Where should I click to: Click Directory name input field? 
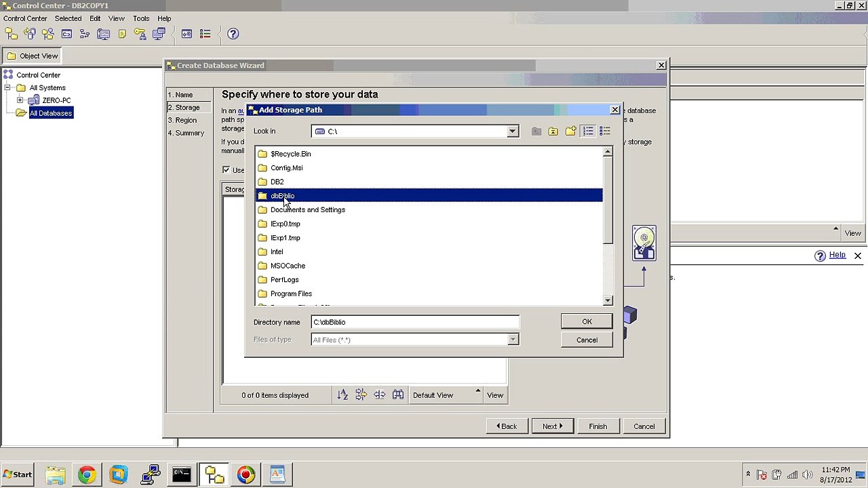point(415,322)
